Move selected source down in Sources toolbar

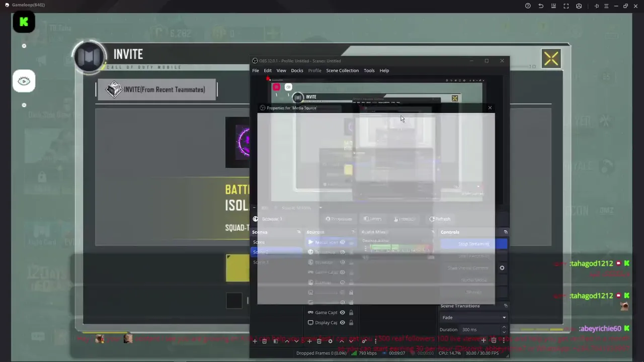pos(351,341)
